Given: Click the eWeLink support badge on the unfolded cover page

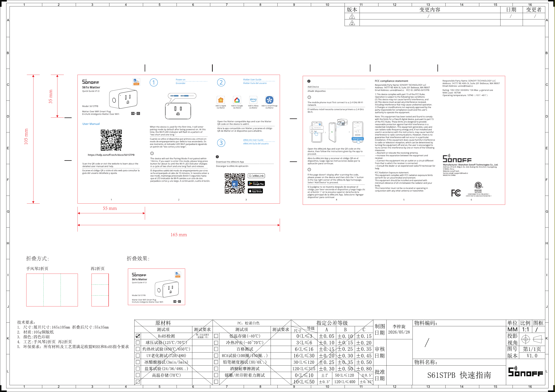Looking at the screenshot, I should tap(136, 82).
